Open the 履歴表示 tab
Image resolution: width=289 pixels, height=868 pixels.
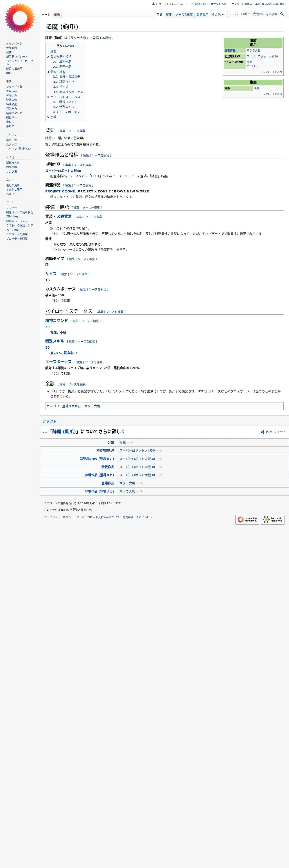pyautogui.click(x=202, y=14)
